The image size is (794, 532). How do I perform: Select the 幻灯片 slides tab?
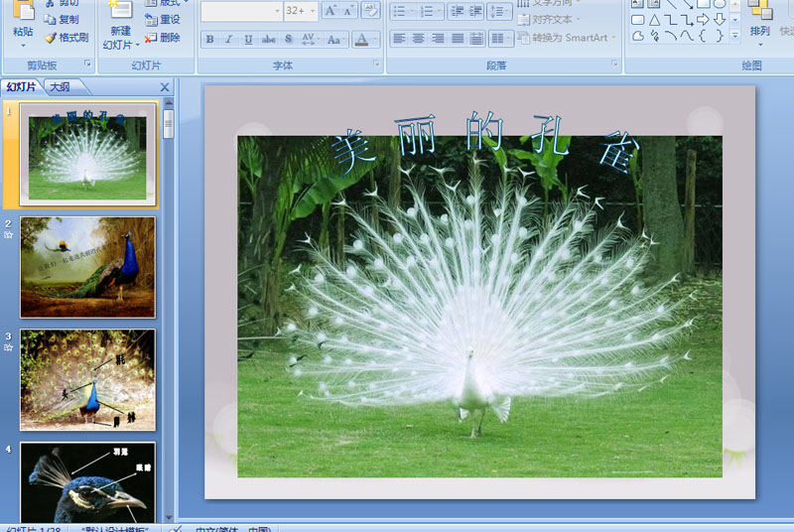[21, 87]
